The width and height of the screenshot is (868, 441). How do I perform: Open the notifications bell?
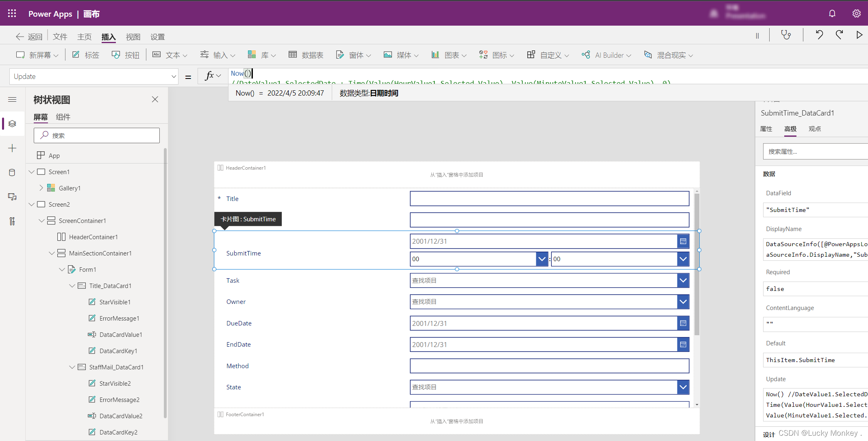[x=832, y=13]
